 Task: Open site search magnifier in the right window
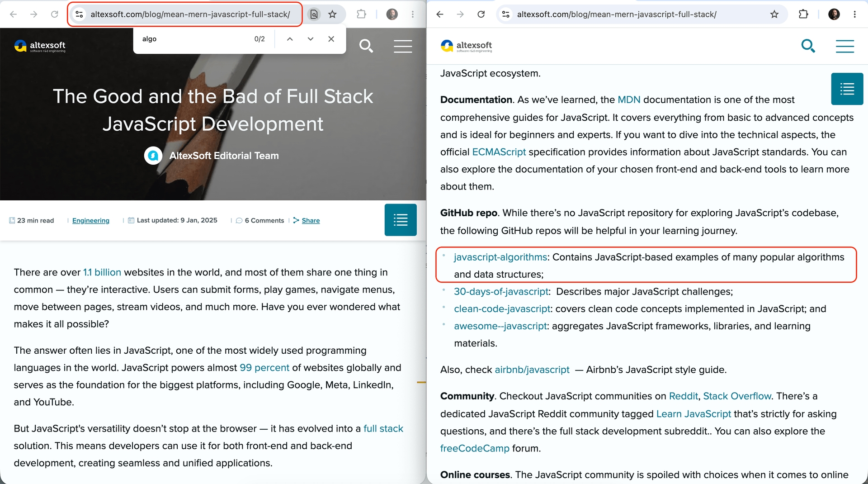click(x=808, y=46)
